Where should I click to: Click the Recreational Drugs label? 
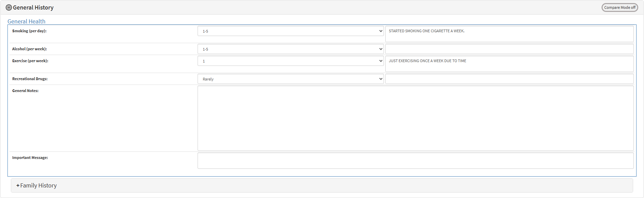point(30,79)
